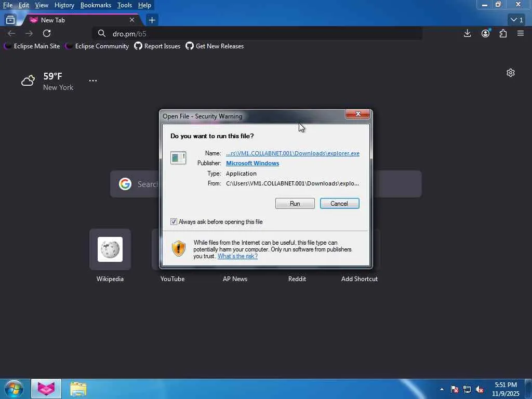Open the Tools menu

125,5
